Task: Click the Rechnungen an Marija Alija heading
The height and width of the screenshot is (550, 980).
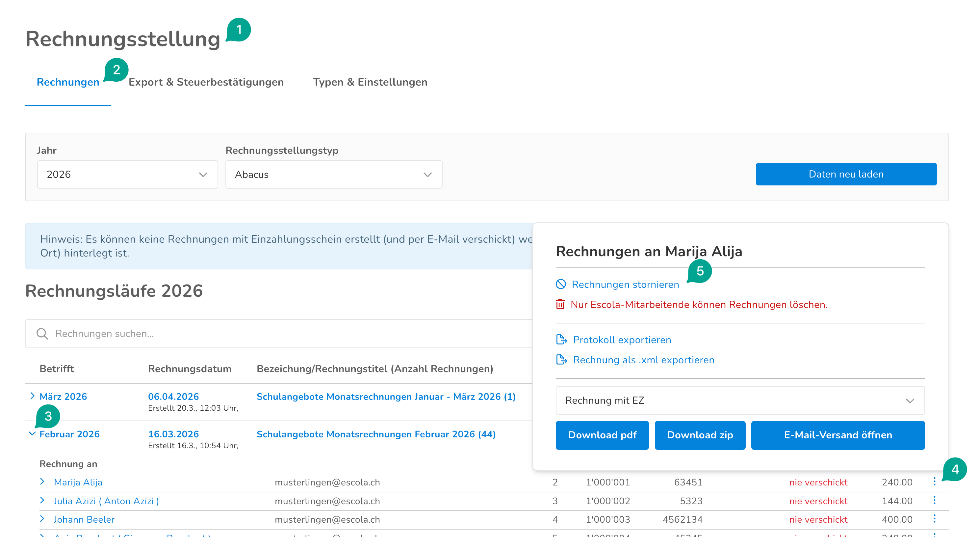Action: pyautogui.click(x=649, y=252)
